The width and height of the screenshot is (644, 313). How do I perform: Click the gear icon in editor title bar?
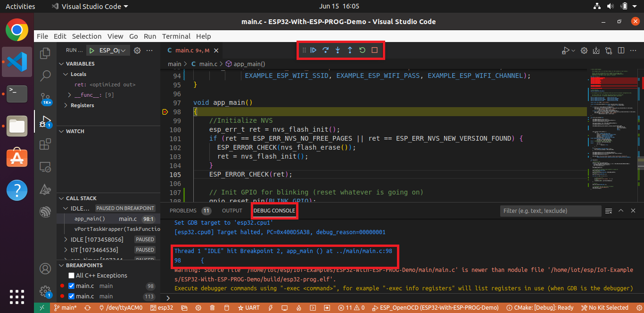point(584,50)
